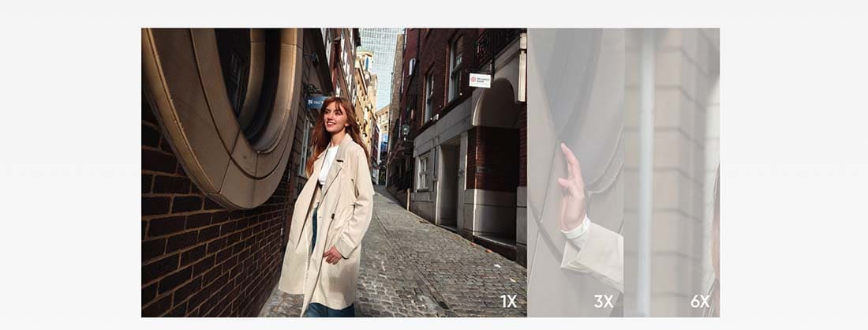Tap the woman's hand at her coat pocket
This screenshot has width=868, height=330.
pyautogui.click(x=332, y=255)
